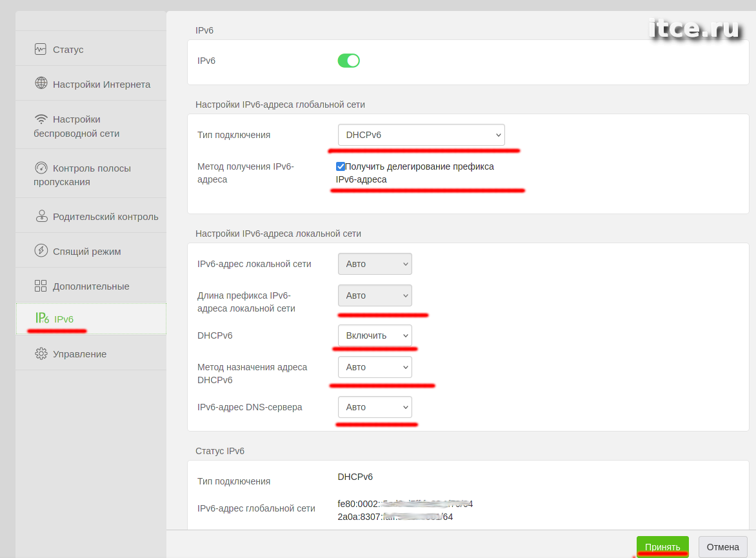Click 'Длина префикса IPv6-адреса локальной сети' label
This screenshot has height=558, width=756.
coord(246,302)
